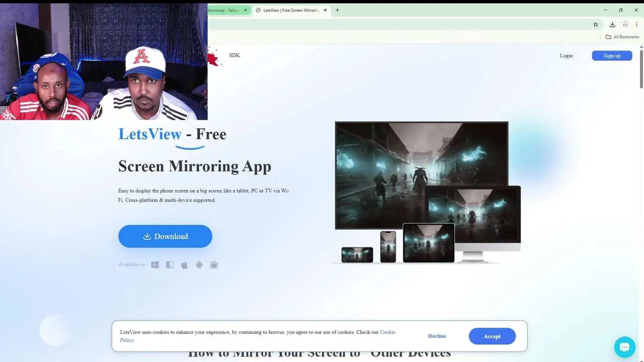Click the blue Download button
The height and width of the screenshot is (362, 644).
pyautogui.click(x=165, y=236)
